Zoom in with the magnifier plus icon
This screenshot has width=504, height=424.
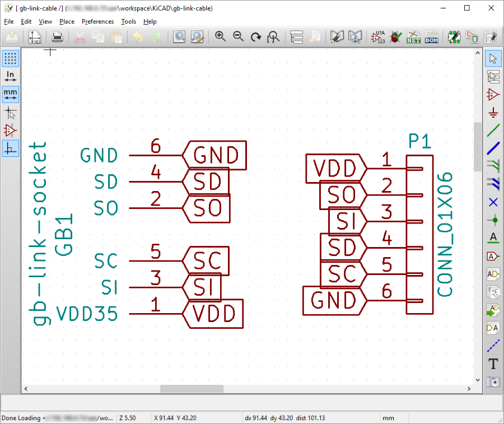click(220, 37)
